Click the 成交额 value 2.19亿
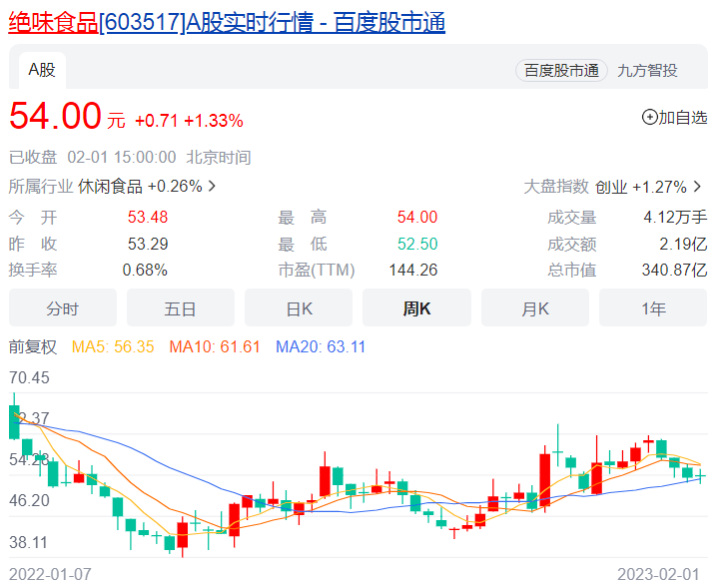 tap(683, 244)
